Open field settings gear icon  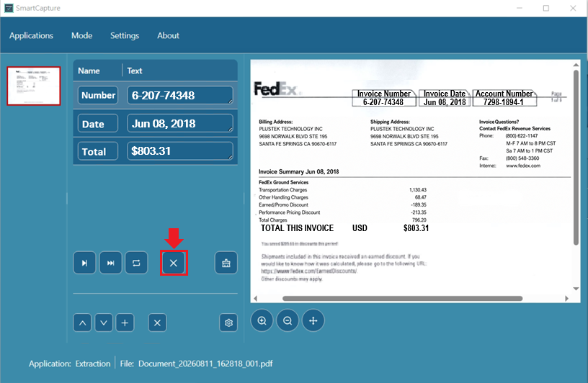point(228,323)
